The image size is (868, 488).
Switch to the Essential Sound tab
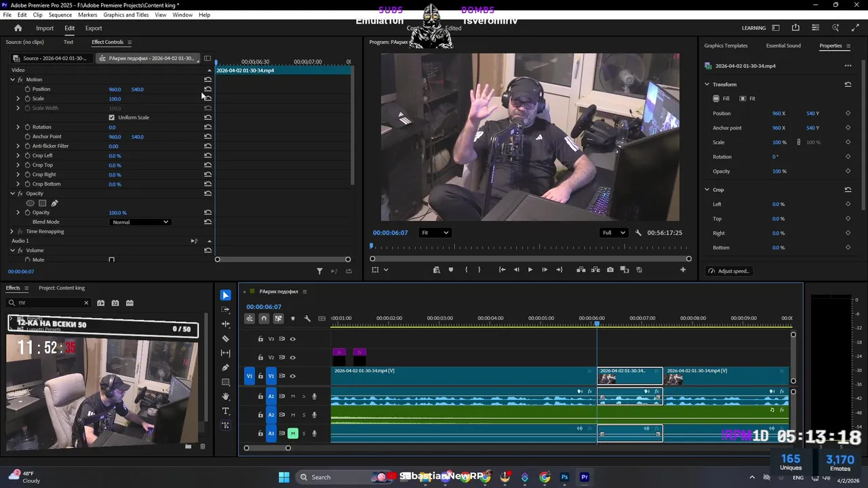click(x=783, y=45)
